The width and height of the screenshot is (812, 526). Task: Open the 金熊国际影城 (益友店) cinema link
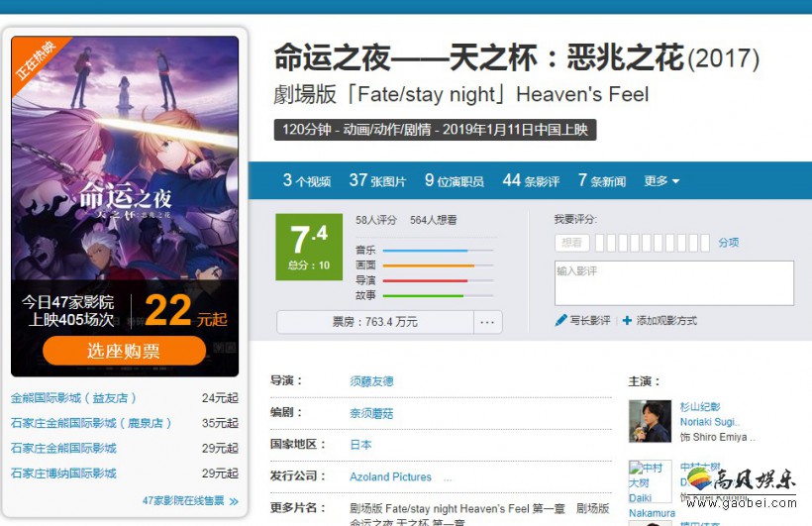coord(73,398)
